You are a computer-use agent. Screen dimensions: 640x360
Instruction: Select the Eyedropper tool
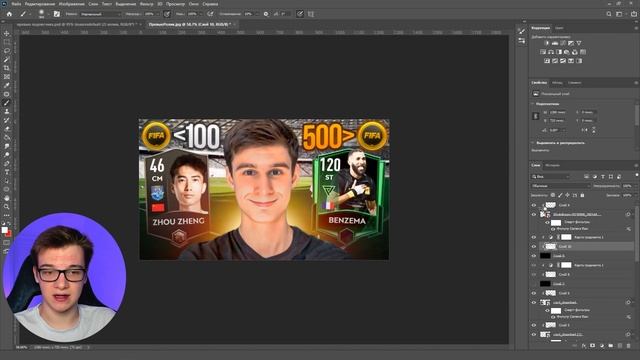7,85
